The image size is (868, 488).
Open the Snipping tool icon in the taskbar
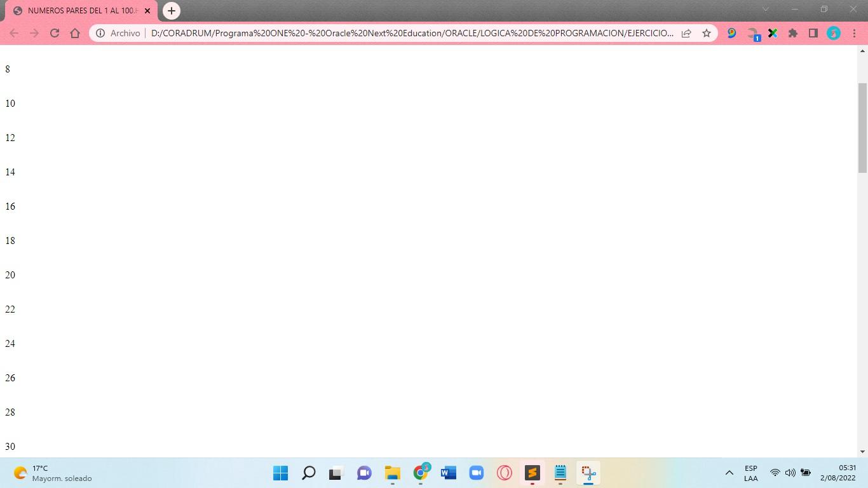(x=588, y=473)
